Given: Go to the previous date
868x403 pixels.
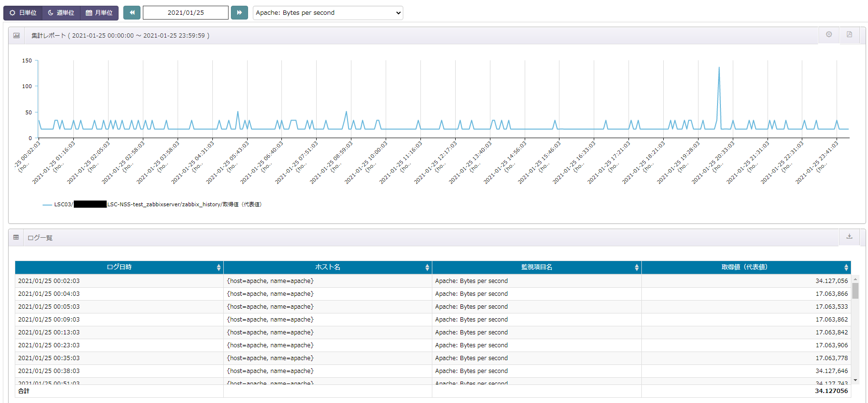Looking at the screenshot, I should coord(132,13).
